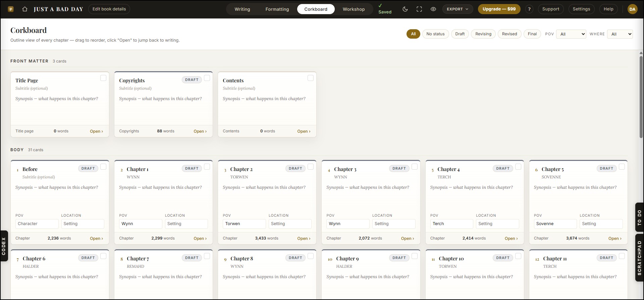Image resolution: width=644 pixels, height=300 pixels.
Task: Select the Chapter 3 card checkbox
Action: [415, 167]
